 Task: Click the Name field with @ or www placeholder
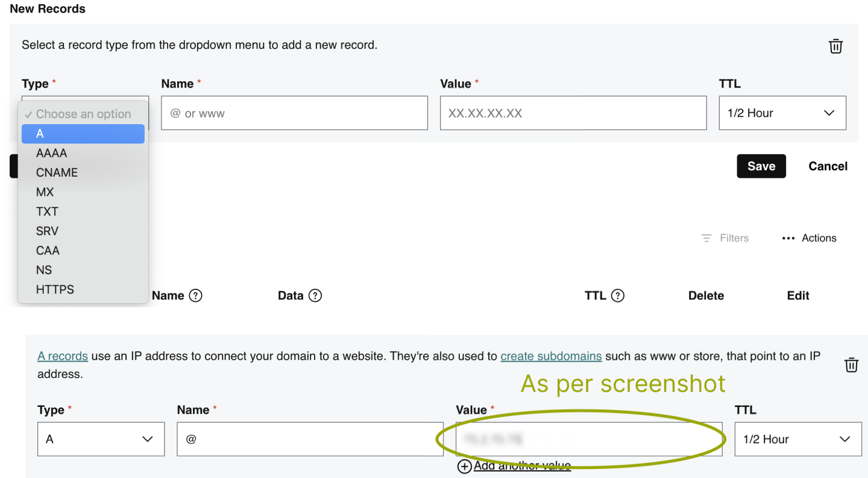(x=294, y=113)
